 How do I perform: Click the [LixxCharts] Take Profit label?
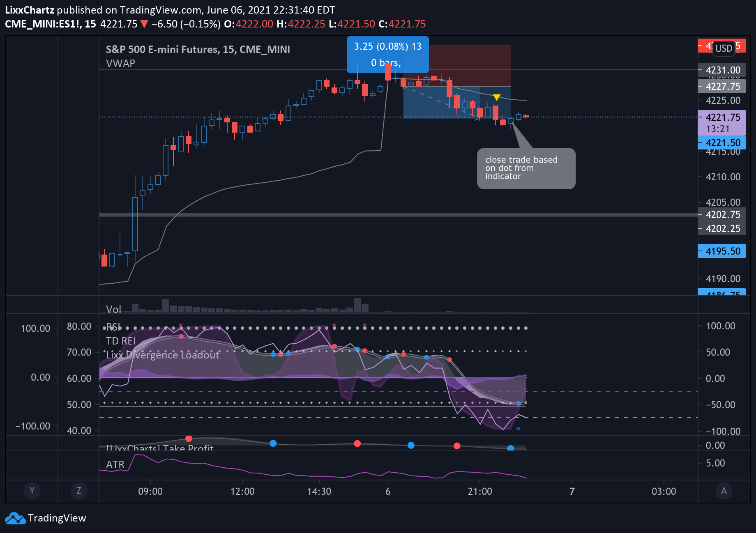tap(160, 448)
